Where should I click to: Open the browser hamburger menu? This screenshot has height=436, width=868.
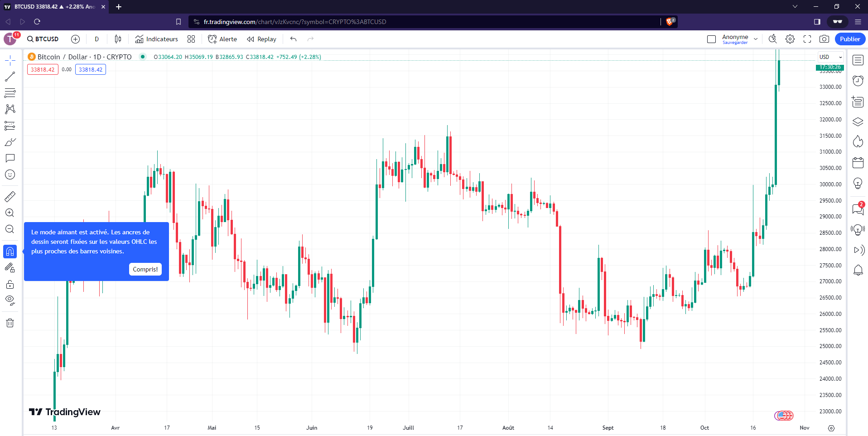click(x=858, y=22)
